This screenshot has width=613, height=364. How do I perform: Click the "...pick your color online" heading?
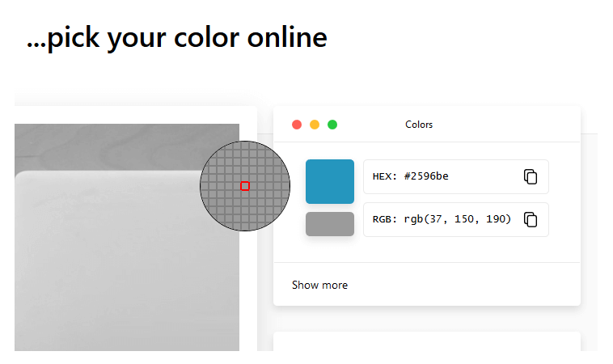[177, 38]
